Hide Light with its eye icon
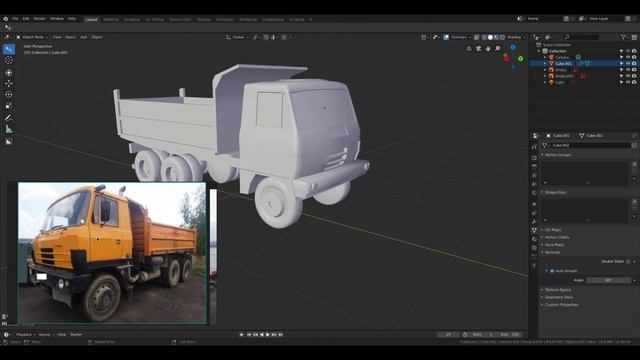Viewport: 640px width, 360px height. [x=628, y=82]
